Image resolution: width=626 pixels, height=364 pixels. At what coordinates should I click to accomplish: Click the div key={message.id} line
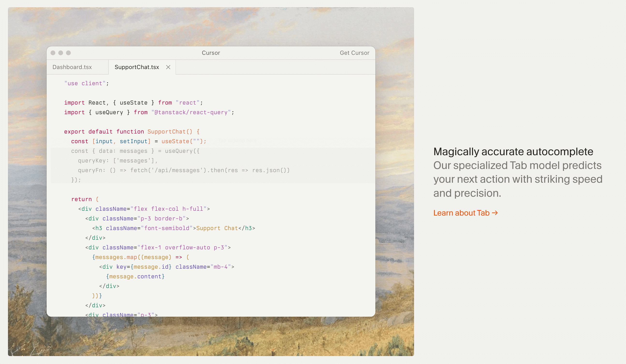(167, 267)
